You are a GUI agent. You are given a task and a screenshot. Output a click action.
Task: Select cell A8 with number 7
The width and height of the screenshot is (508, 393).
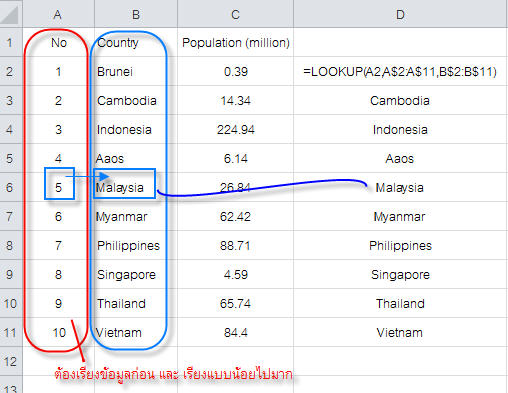coord(59,245)
